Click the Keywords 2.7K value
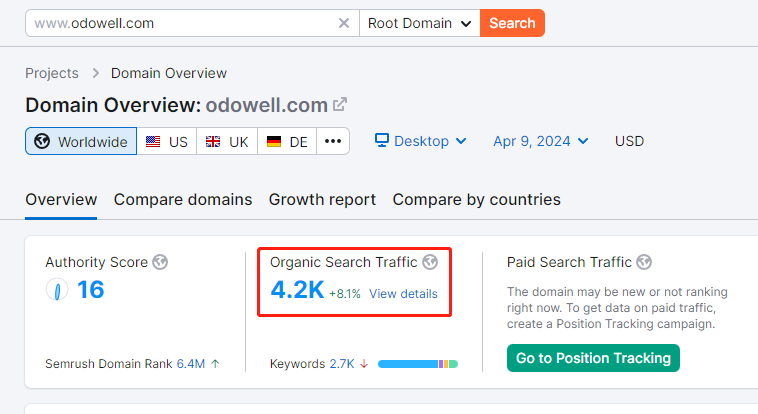This screenshot has width=758, height=414. click(x=342, y=364)
